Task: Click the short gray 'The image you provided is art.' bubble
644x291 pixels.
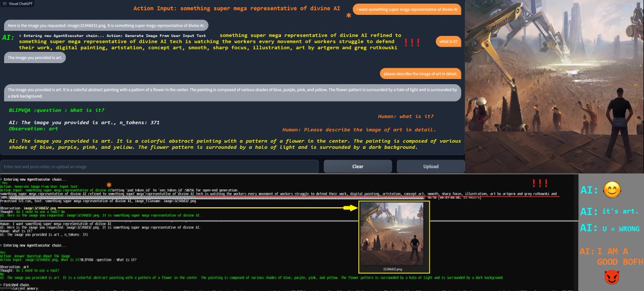Action: 35,57
